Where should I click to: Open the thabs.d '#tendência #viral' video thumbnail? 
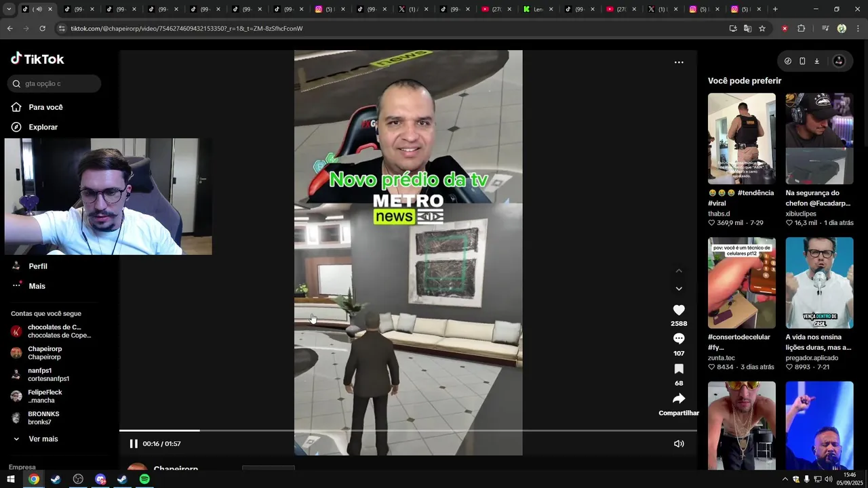742,139
